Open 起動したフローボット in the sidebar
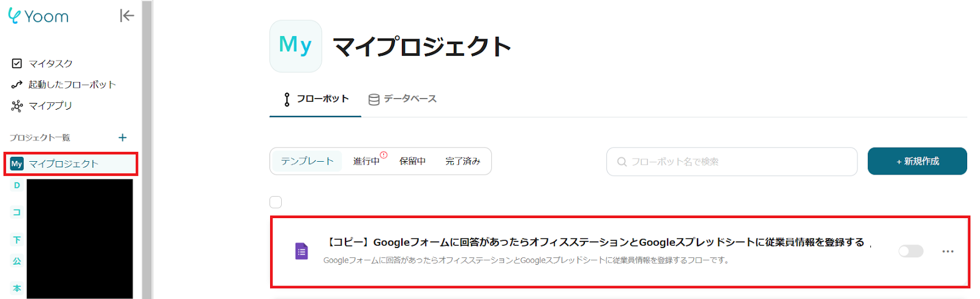The width and height of the screenshot is (980, 299). [x=72, y=85]
